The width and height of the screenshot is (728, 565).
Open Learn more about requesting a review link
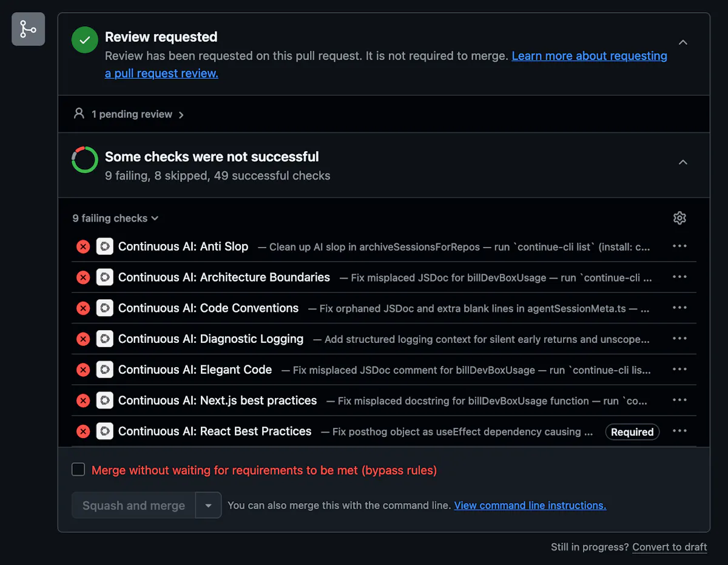(589, 56)
